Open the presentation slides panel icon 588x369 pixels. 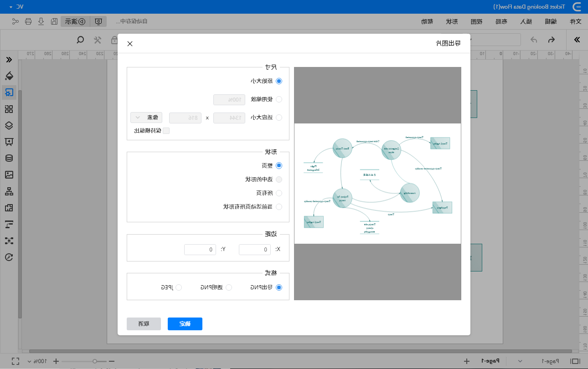point(9,142)
